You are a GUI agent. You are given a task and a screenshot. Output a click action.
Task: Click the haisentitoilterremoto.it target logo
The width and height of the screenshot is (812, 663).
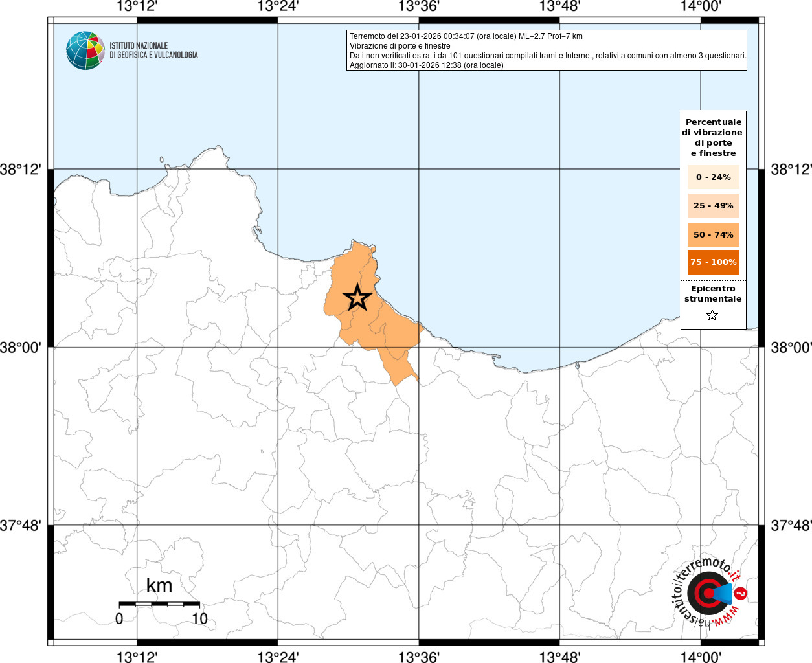[x=708, y=592]
